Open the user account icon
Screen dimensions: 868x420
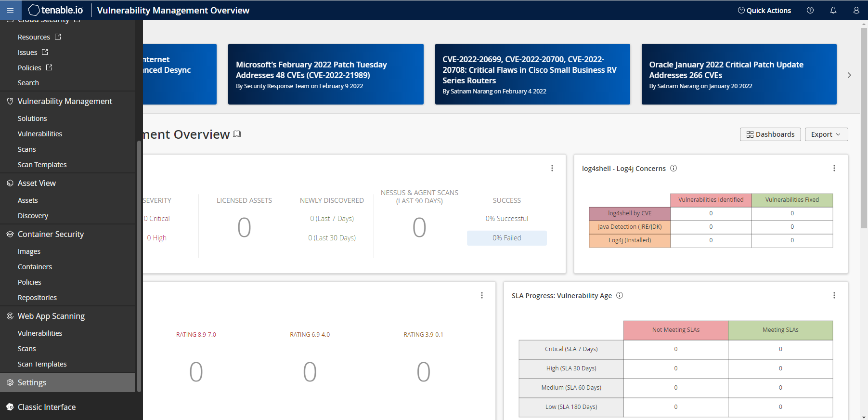pyautogui.click(x=856, y=10)
